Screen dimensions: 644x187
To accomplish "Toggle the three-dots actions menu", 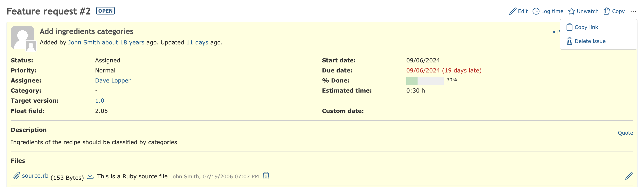I will click(633, 11).
